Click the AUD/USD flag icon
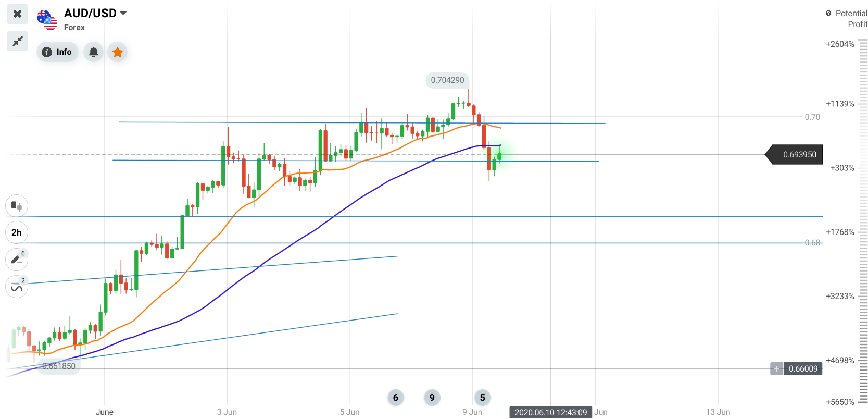 tap(47, 20)
